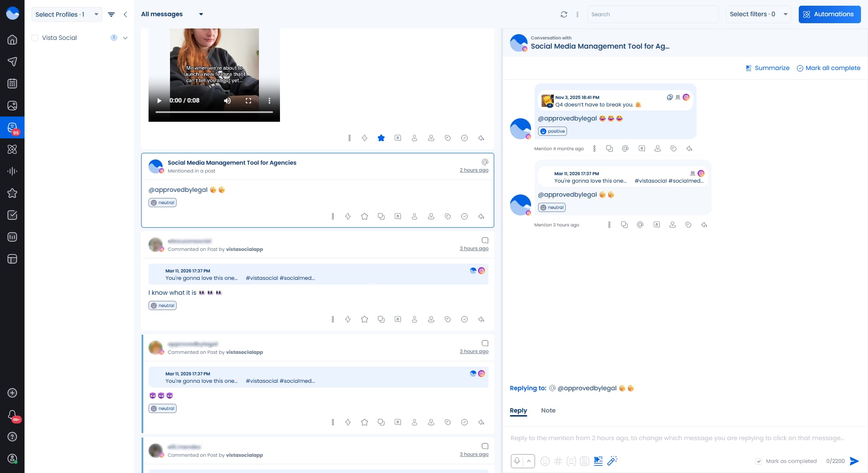
Task: Switch to the Note tab
Action: tap(548, 410)
